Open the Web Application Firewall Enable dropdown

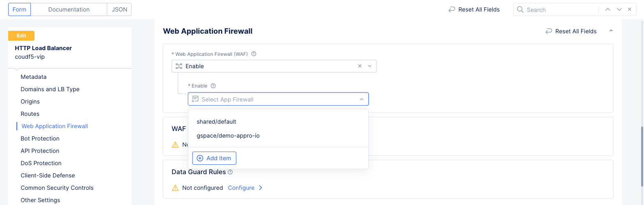click(369, 66)
